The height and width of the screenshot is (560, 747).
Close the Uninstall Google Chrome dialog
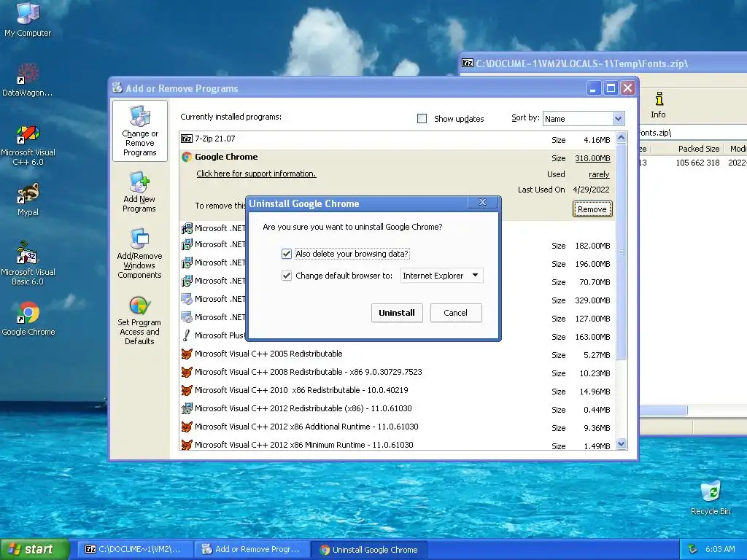[483, 203]
